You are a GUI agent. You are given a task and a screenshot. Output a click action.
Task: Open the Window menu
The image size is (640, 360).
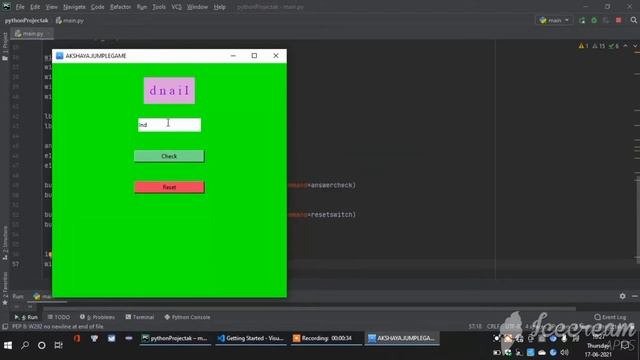[x=197, y=7]
